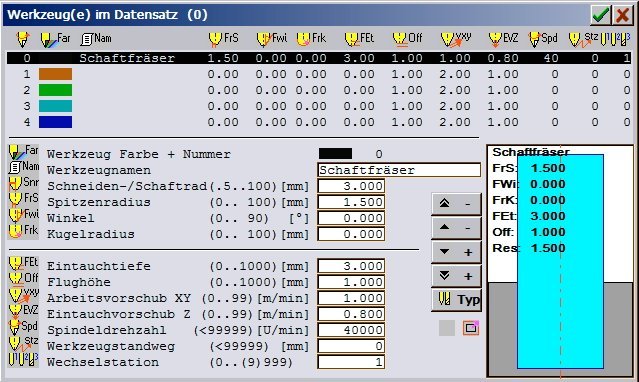Edit the Winkel value field
This screenshot has height=382, width=639.
coord(351,218)
